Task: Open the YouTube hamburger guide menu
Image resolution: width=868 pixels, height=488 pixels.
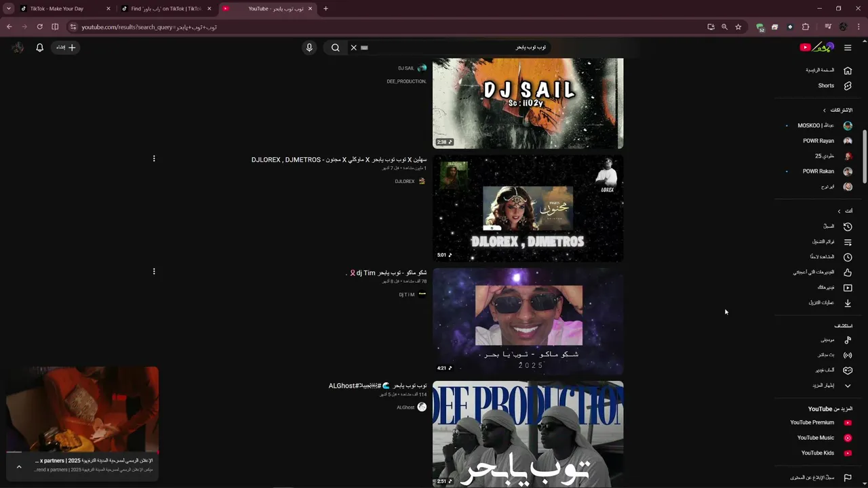Action: [848, 47]
